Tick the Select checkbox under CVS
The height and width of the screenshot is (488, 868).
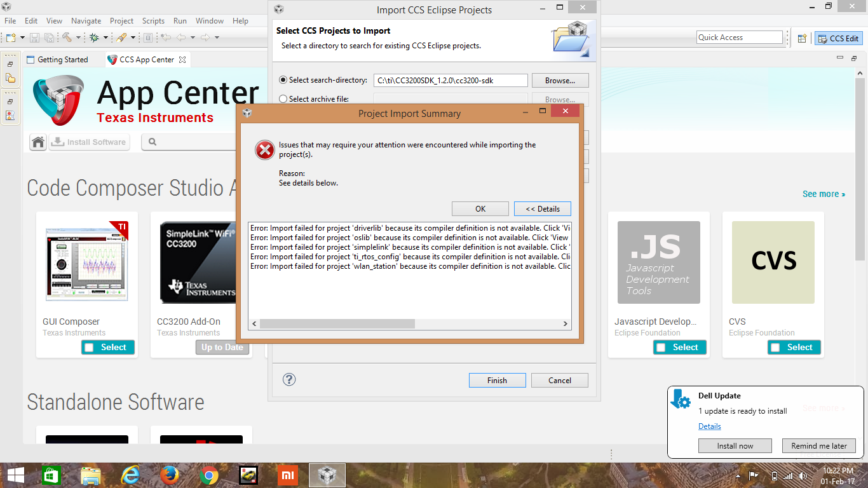[x=775, y=347]
